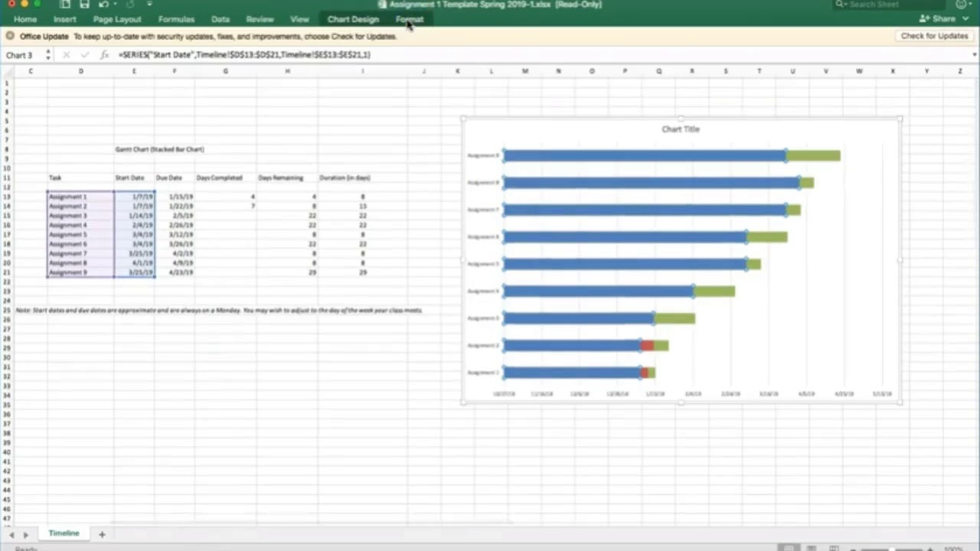This screenshot has height=551, width=980.
Task: Click the green segment of Assignment 9 bar
Action: [x=813, y=156]
